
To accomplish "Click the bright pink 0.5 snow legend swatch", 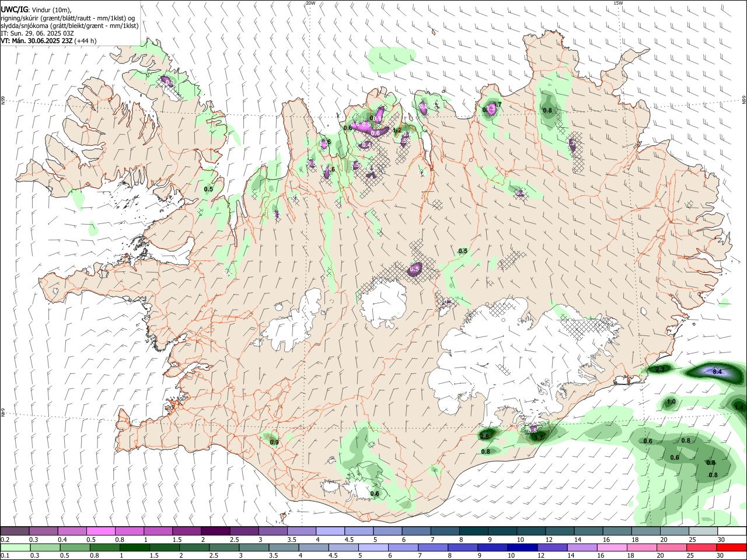I will coord(100,531).
